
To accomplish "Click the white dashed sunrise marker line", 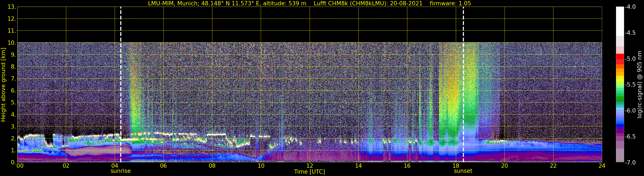I will click(x=121, y=85).
